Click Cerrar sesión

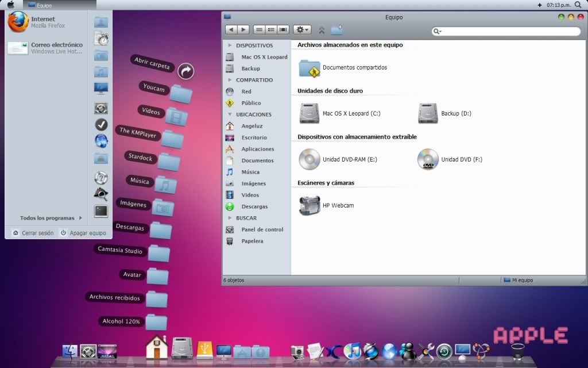(x=33, y=233)
